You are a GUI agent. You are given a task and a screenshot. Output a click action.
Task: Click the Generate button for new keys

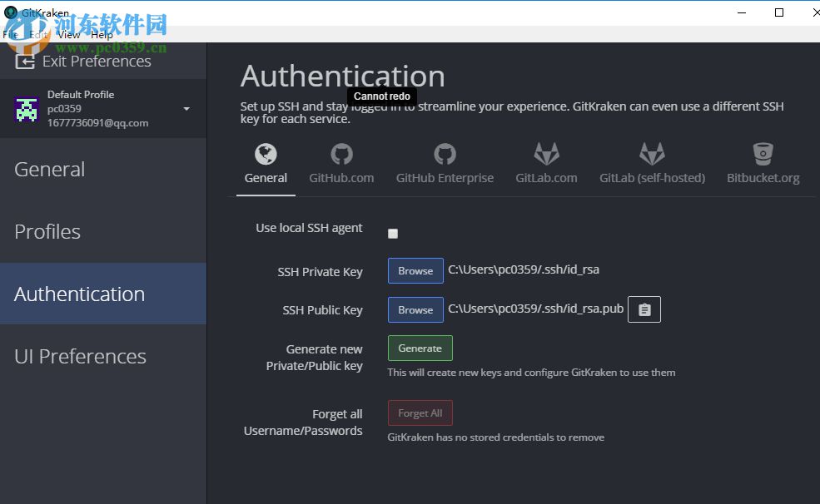point(420,348)
